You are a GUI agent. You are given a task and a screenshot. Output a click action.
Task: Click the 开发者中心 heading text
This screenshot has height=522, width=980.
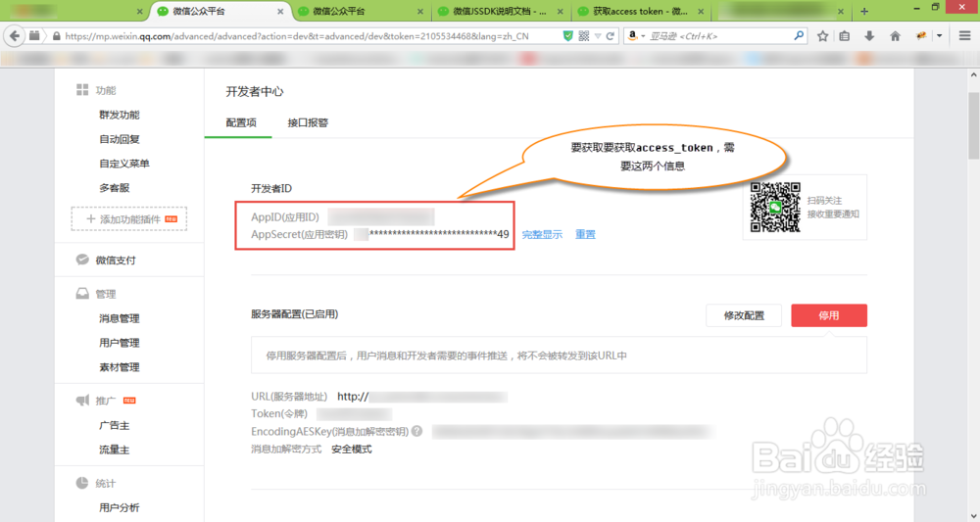255,92
